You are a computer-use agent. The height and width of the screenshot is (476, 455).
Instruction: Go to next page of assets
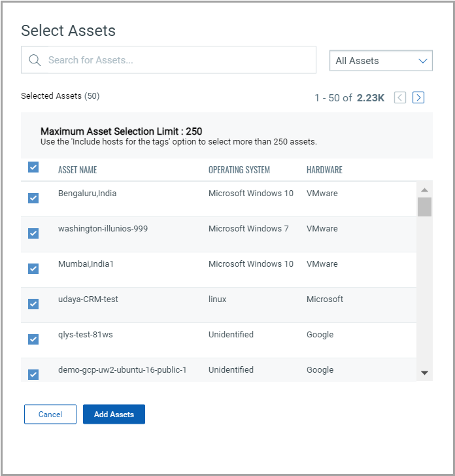tap(418, 97)
